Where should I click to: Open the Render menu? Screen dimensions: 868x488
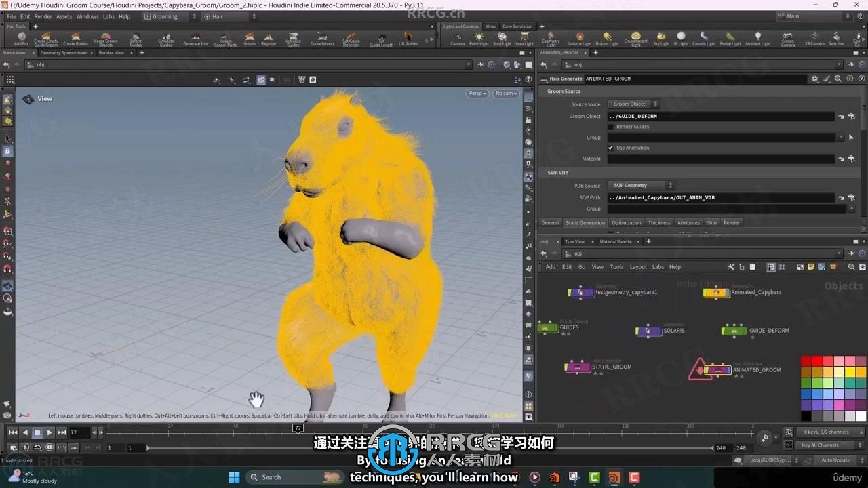[43, 16]
